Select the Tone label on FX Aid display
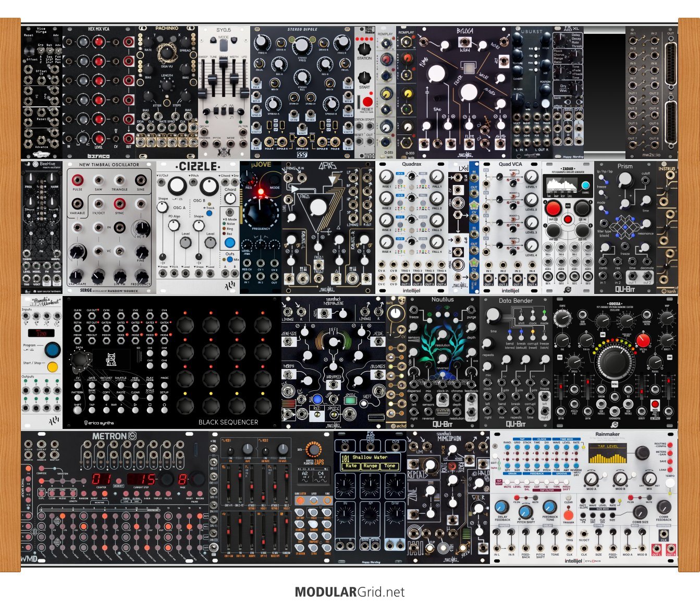Screen dimensions: 700x603 point(390,465)
